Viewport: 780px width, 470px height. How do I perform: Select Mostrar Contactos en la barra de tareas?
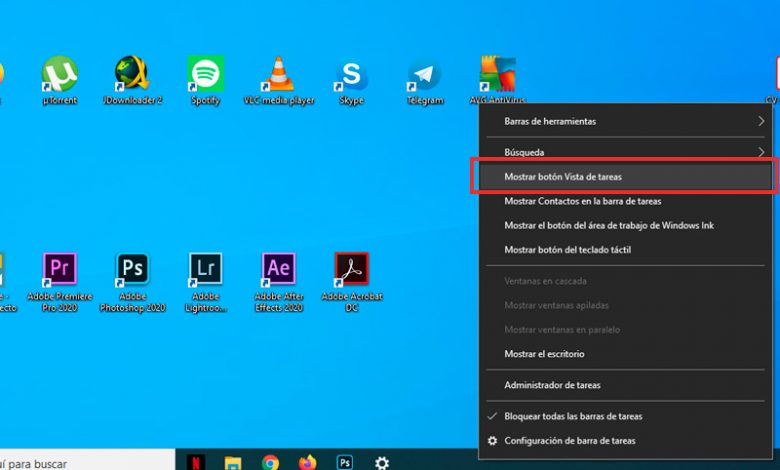point(625,201)
